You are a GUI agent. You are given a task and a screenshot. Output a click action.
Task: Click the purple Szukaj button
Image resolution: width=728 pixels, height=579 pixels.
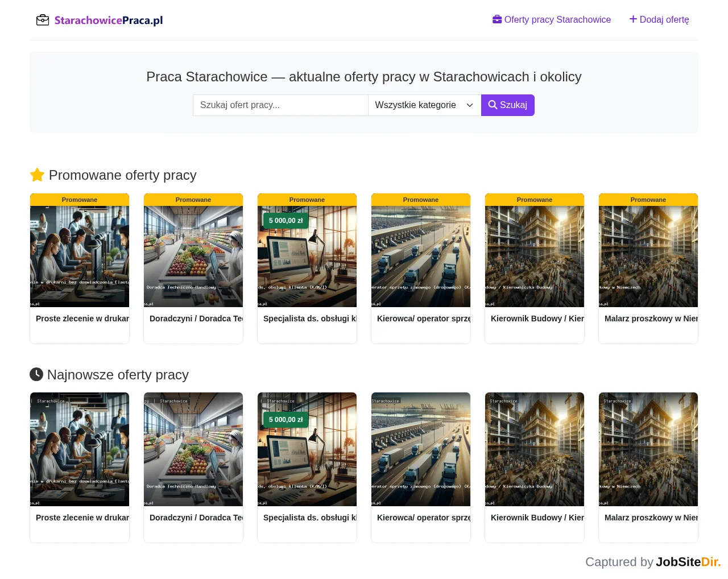[508, 105]
